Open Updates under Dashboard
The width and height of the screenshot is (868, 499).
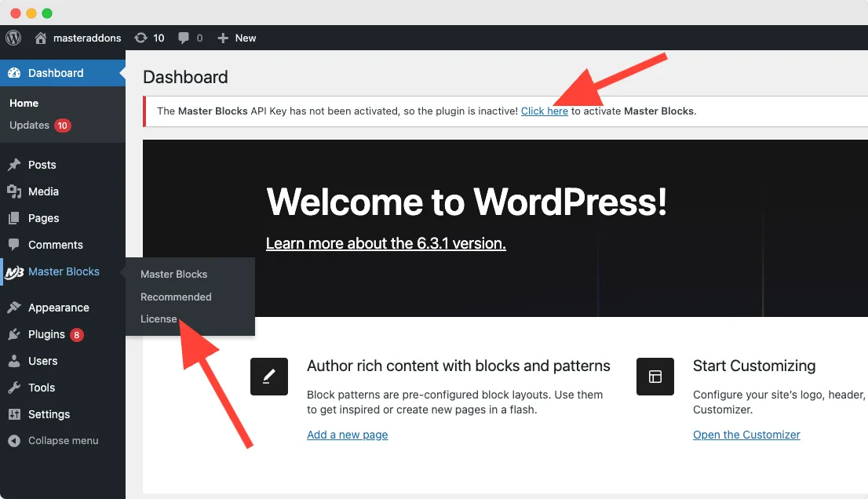point(29,126)
